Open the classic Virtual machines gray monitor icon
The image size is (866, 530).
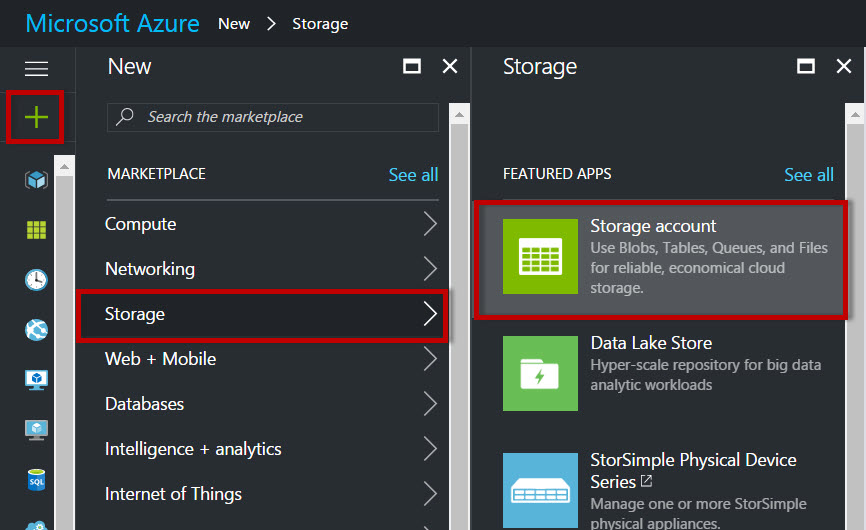coord(36,430)
